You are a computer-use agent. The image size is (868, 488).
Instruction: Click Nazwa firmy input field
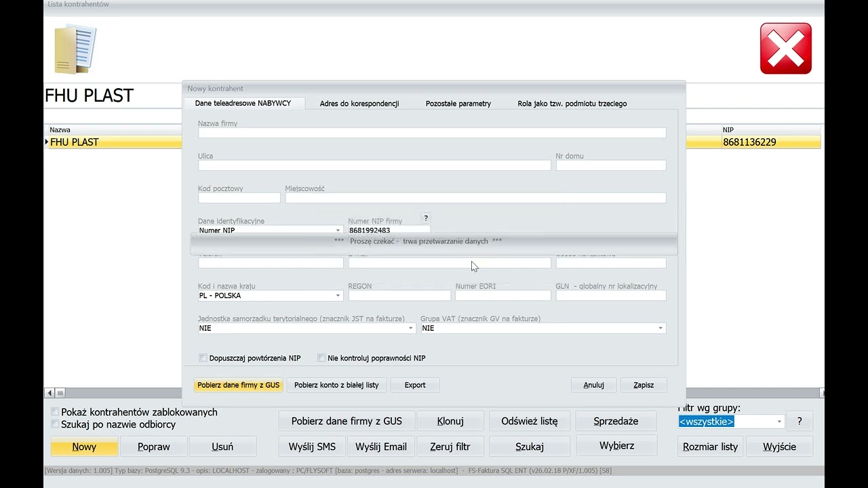pyautogui.click(x=432, y=133)
